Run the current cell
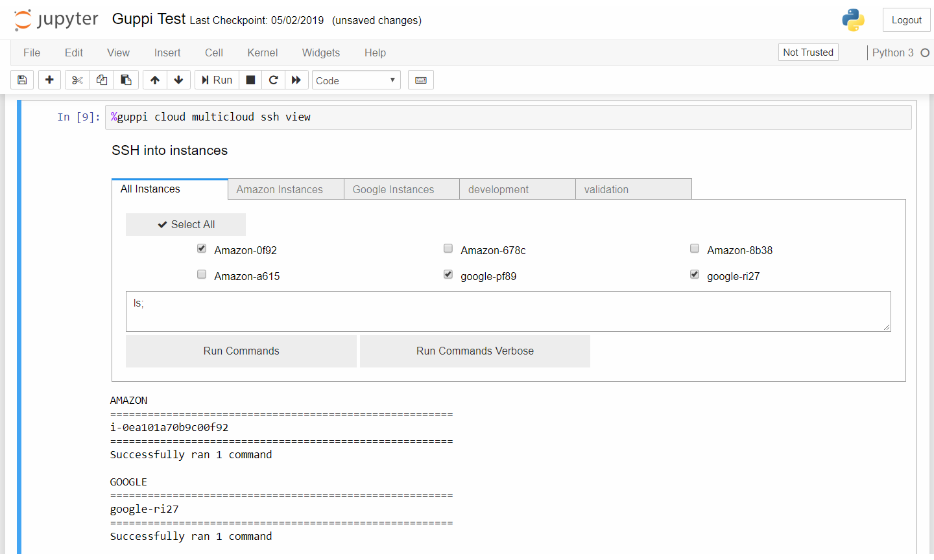Image resolution: width=934 pixels, height=560 pixels. point(217,80)
